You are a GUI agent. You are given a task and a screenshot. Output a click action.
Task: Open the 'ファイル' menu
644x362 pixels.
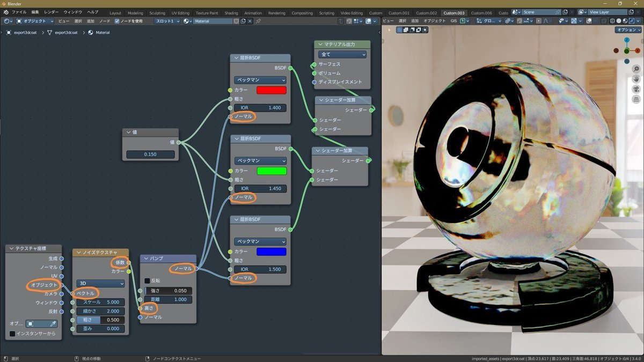[x=19, y=12]
